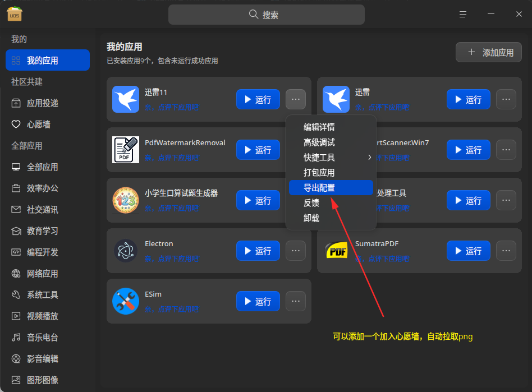The height and width of the screenshot is (392, 532).
Task: Click the Electron app name text
Action: 159,244
